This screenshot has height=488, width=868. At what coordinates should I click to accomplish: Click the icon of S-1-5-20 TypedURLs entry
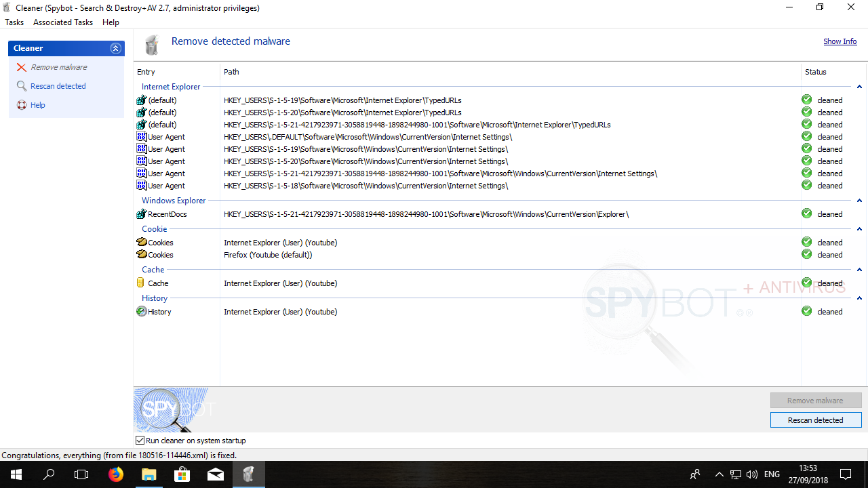[x=142, y=113]
